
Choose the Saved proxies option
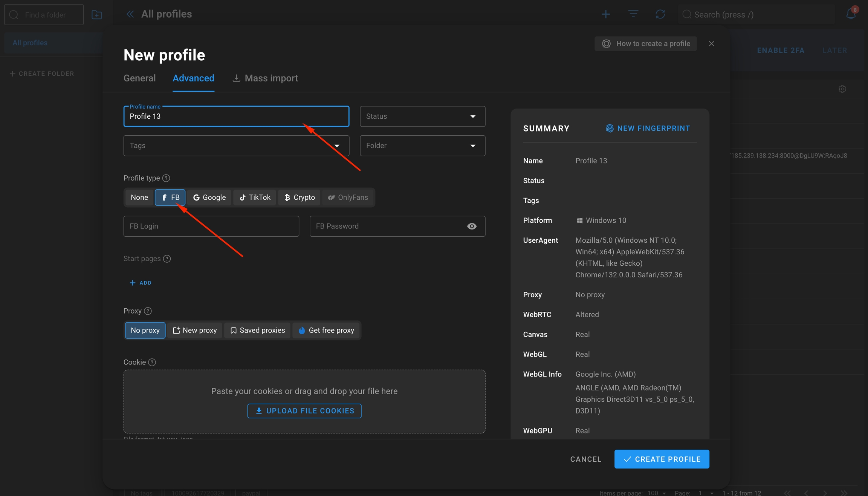(257, 330)
